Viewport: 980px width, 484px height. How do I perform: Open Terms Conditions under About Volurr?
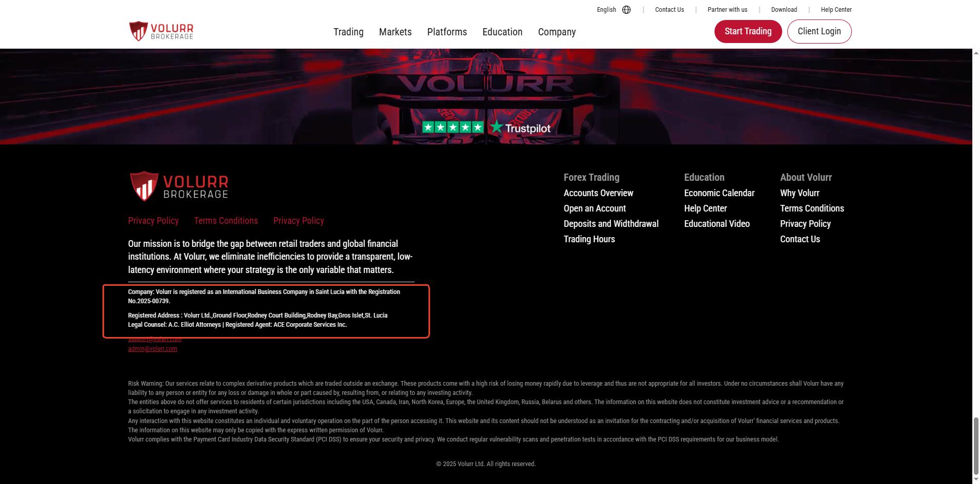[812, 208]
